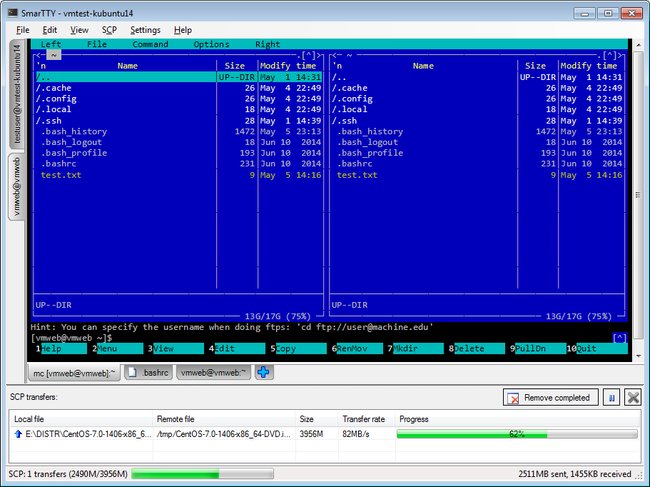Open the File menu
This screenshot has width=650, height=487.
point(22,30)
